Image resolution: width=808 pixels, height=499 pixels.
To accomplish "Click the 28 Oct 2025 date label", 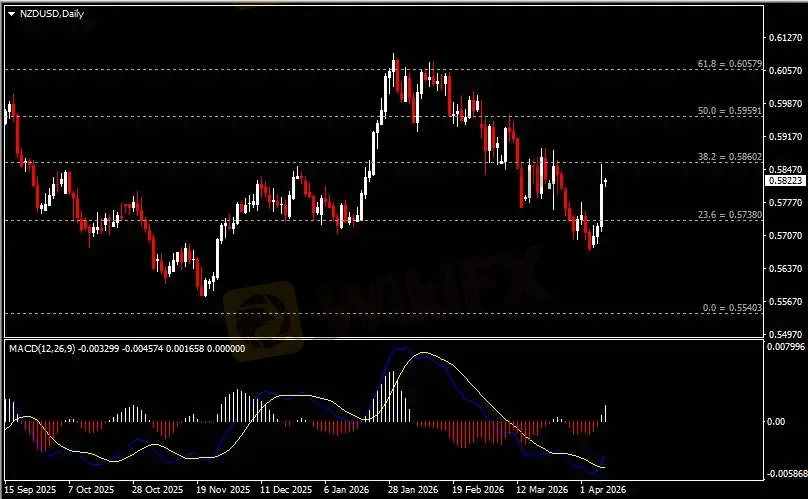I will click(157, 489).
